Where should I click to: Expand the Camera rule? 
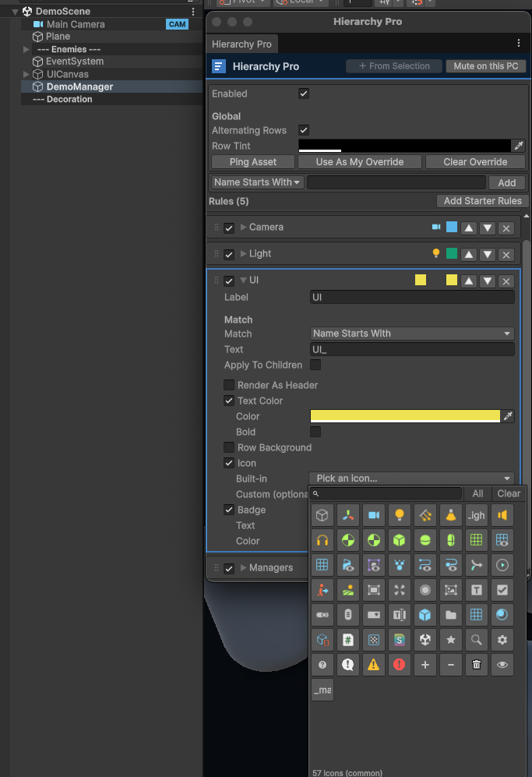click(x=243, y=227)
